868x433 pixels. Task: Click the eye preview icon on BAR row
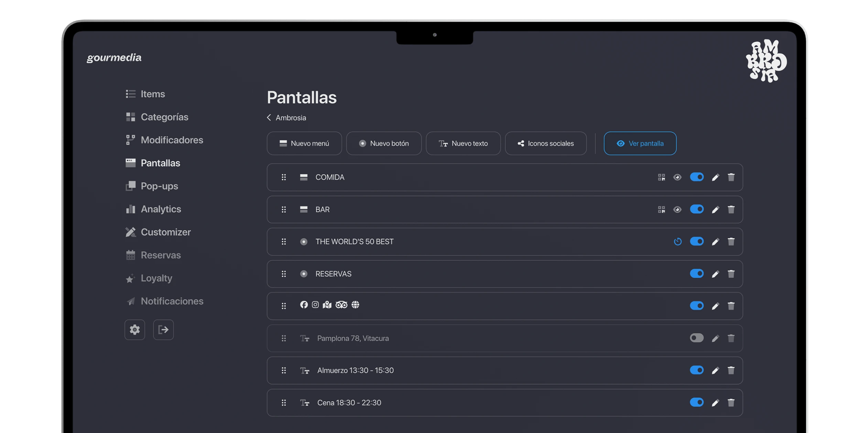[677, 210]
